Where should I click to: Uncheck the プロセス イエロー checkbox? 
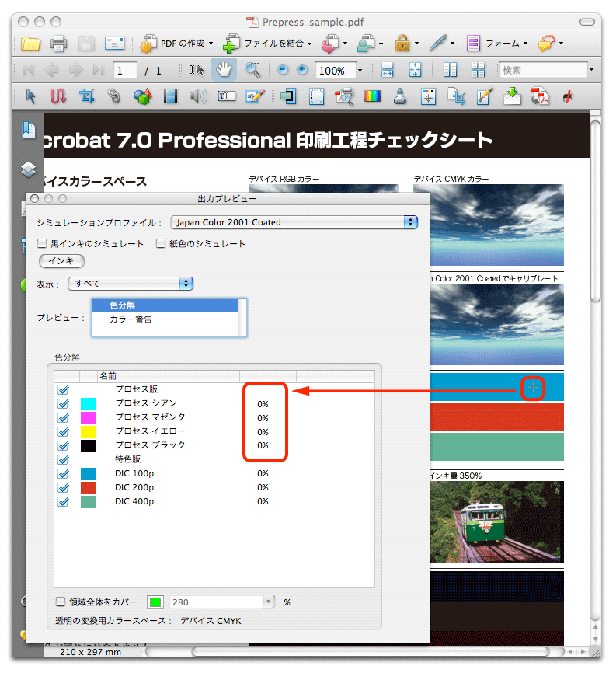64,431
